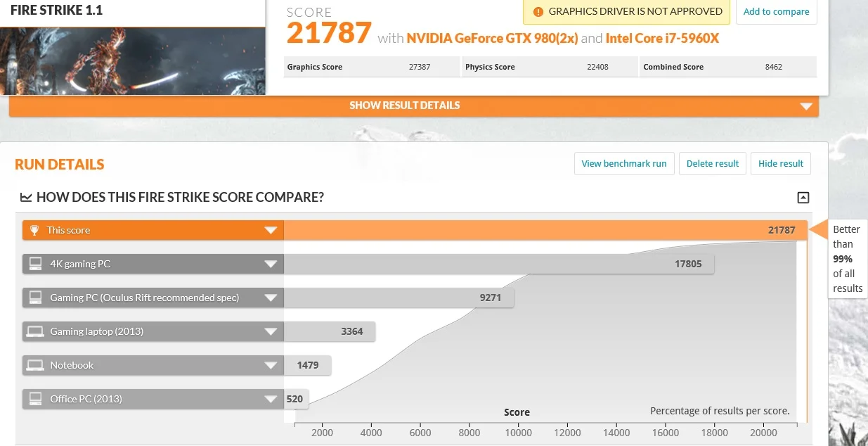The width and height of the screenshot is (868, 446).
Task: Click the chart icon beside score comparison heading
Action: pos(26,198)
